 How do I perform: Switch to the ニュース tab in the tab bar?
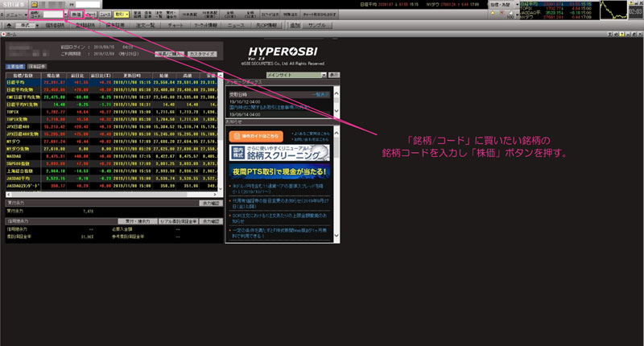236,26
